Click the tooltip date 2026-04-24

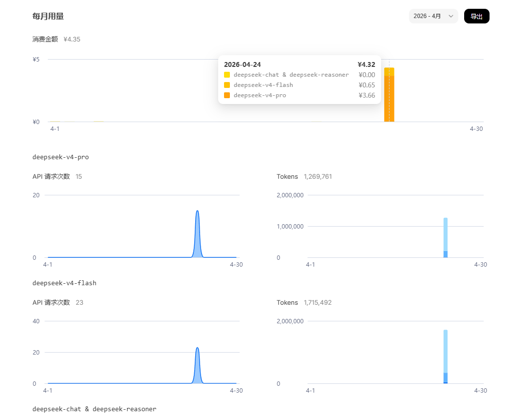tap(242, 64)
